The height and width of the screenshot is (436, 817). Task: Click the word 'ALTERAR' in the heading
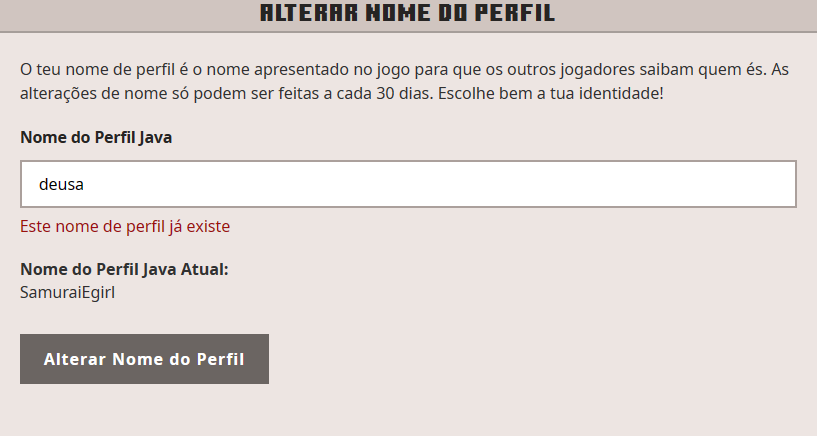[299, 13]
